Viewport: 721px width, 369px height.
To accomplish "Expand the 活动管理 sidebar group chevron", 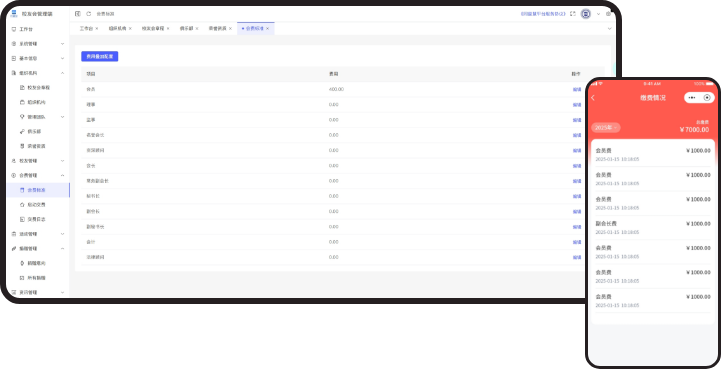I will [x=63, y=234].
